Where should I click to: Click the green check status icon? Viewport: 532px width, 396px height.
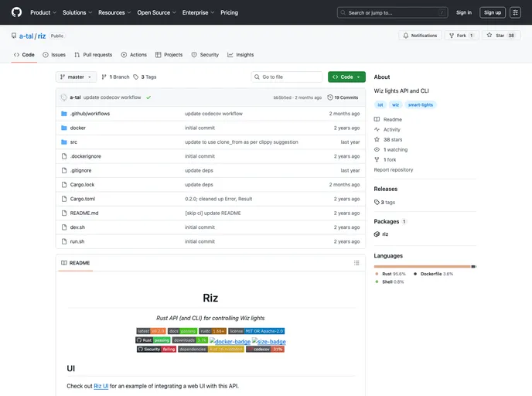[x=148, y=97]
